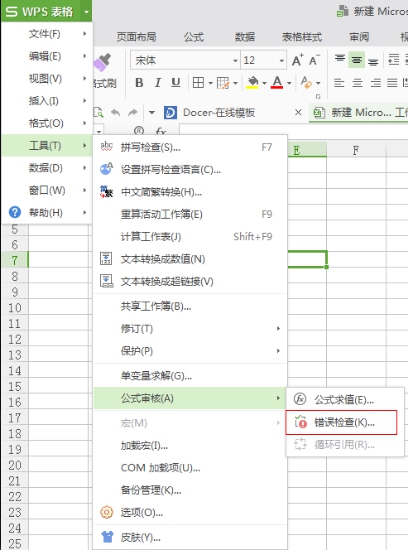The height and width of the screenshot is (551, 409).
Task: Open 选项(O) settings entry
Action: pos(190,513)
